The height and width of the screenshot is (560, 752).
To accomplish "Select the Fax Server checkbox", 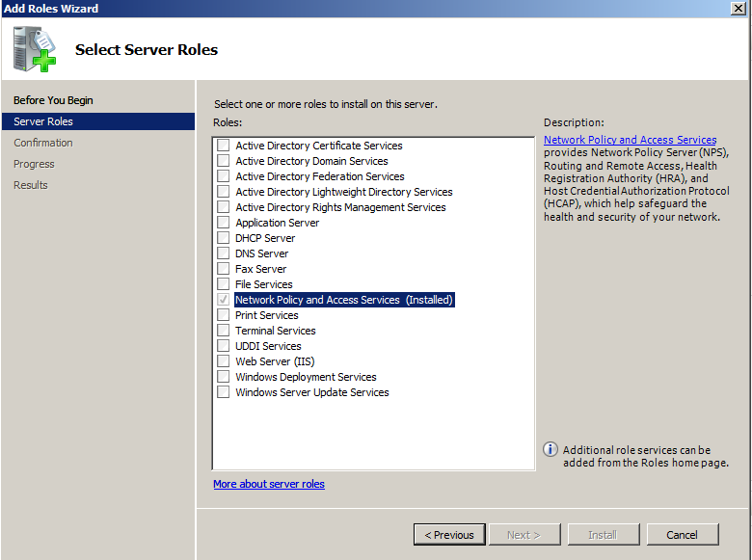I will point(223,269).
